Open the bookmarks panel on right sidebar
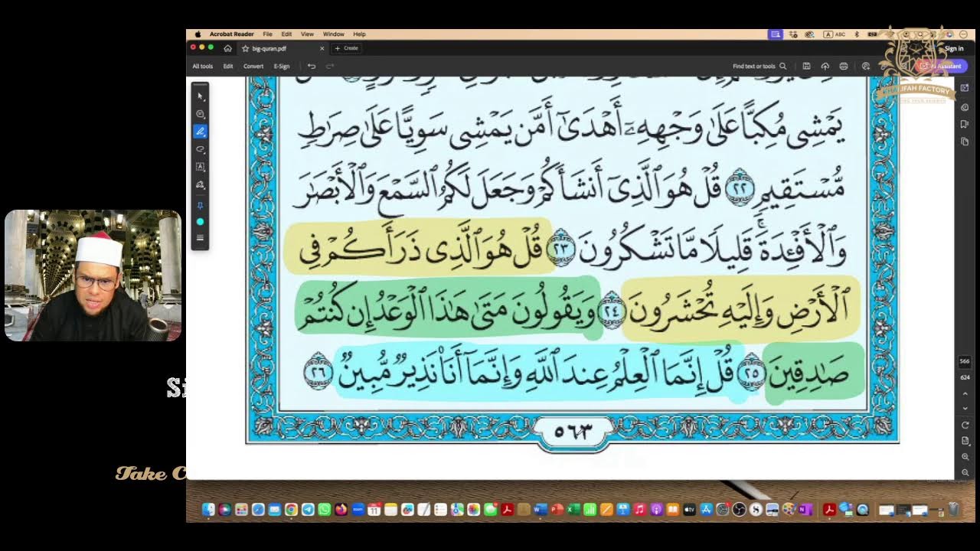Viewport: 980px width, 551px height. 965,124
